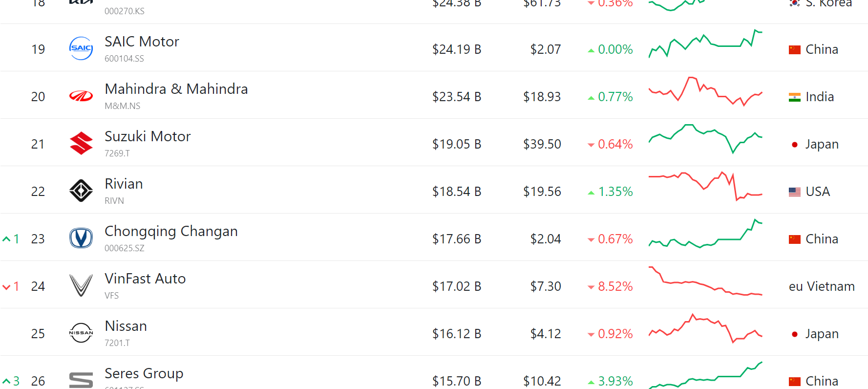Open the VinFast Auto company page
Viewport: 868px width, 389px height.
coord(145,279)
